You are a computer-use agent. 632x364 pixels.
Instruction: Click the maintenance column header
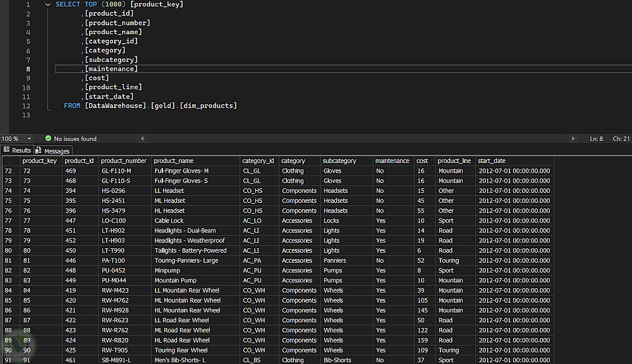pyautogui.click(x=392, y=161)
